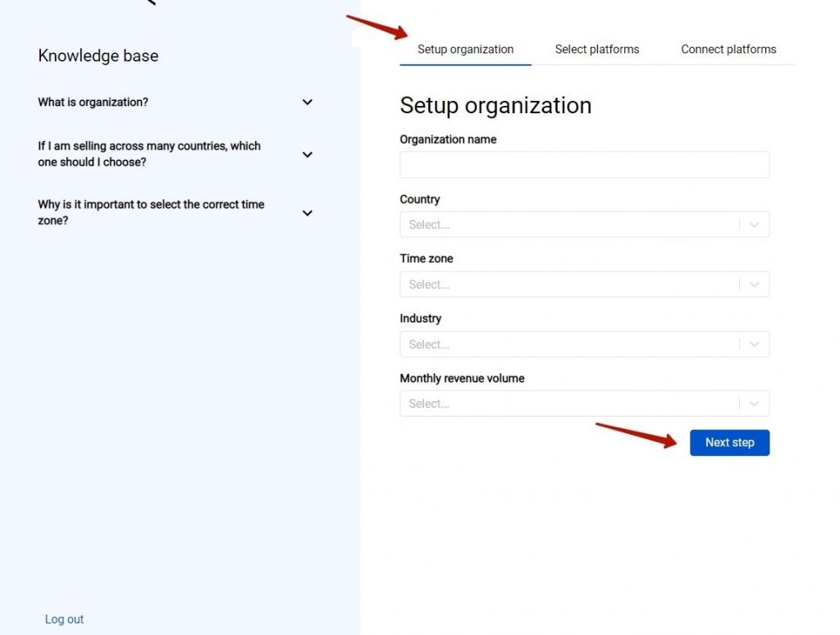840x635 pixels.
Task: Click the Knowledge base heading
Action: (98, 56)
